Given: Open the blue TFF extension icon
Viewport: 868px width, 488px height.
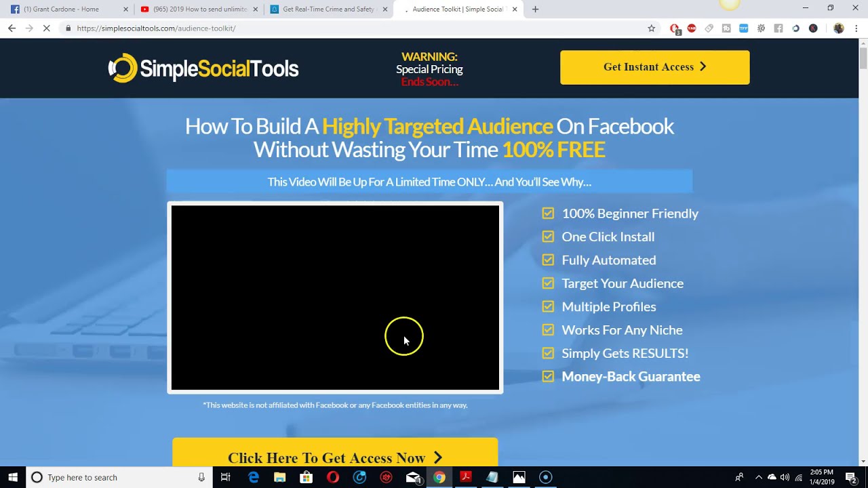Looking at the screenshot, I should point(744,28).
